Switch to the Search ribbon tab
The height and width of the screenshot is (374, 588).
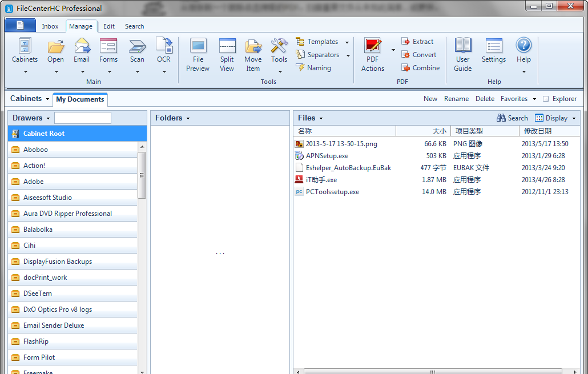pos(135,26)
